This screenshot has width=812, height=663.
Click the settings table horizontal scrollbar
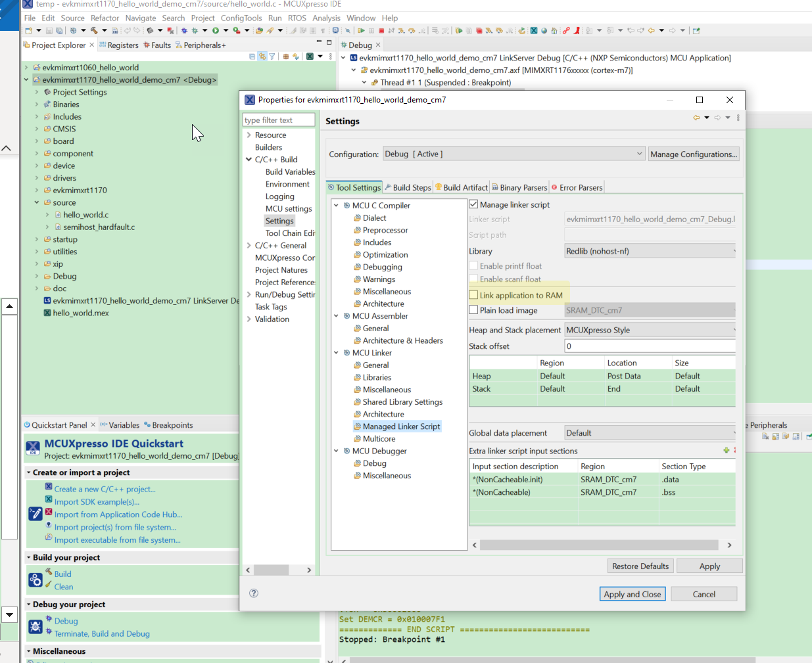click(x=598, y=545)
